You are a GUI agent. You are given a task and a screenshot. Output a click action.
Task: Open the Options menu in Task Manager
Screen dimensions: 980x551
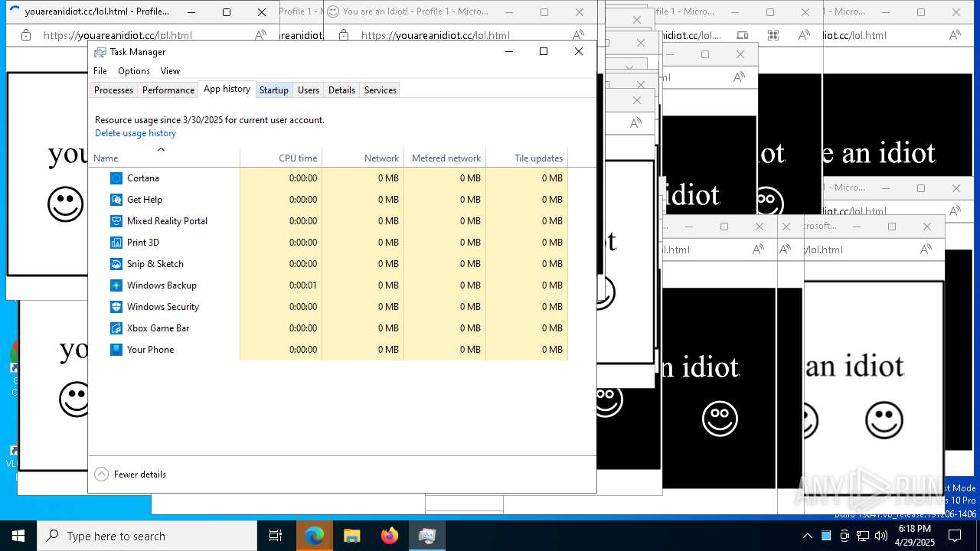coord(134,71)
